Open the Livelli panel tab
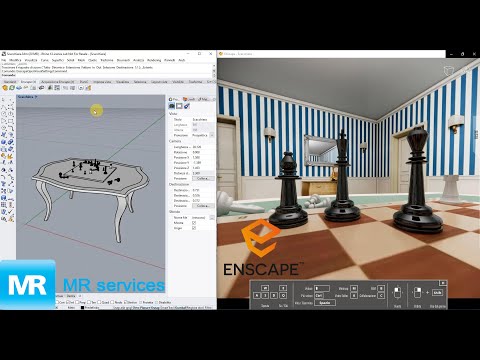This screenshot has height=360, width=480. pos(189,99)
